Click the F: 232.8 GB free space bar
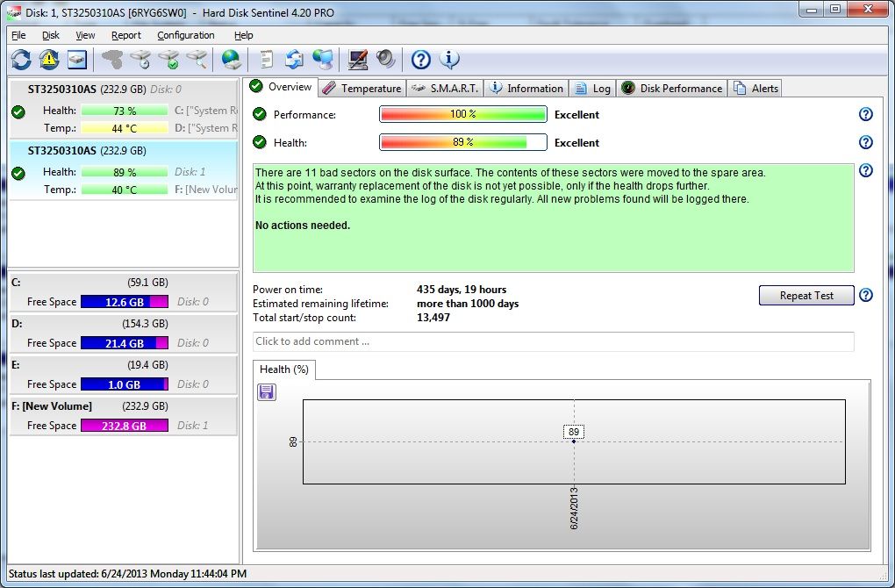895x588 pixels. 125,426
